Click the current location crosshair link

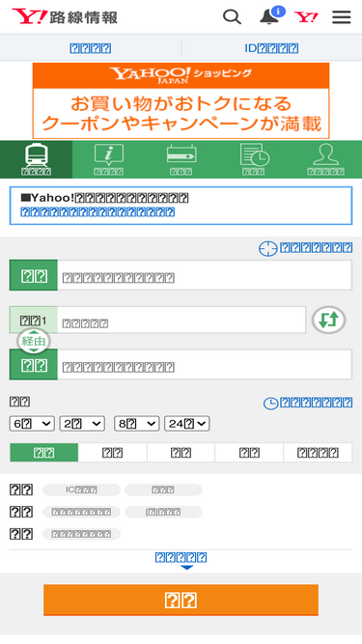pyautogui.click(x=305, y=248)
